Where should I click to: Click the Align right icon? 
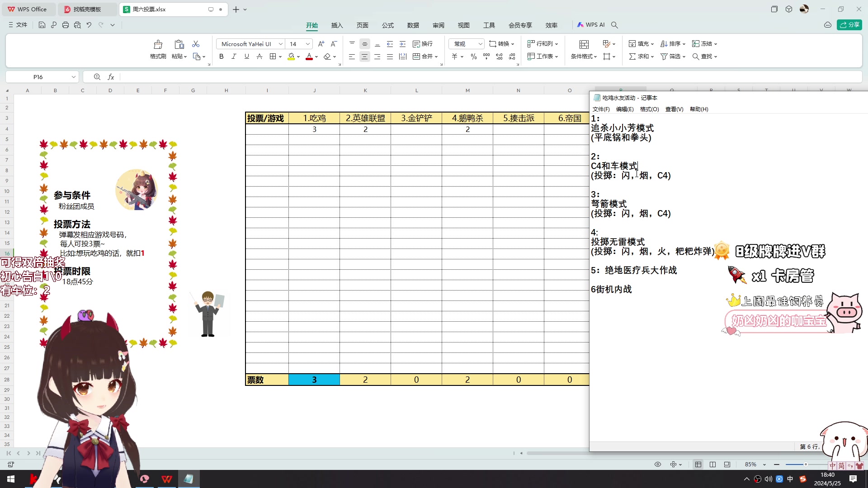[377, 56]
